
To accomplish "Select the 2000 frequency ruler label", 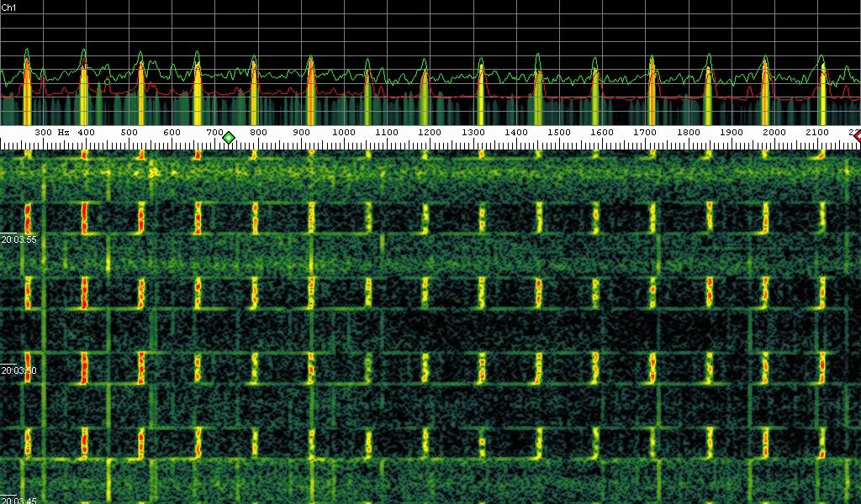I will [774, 132].
